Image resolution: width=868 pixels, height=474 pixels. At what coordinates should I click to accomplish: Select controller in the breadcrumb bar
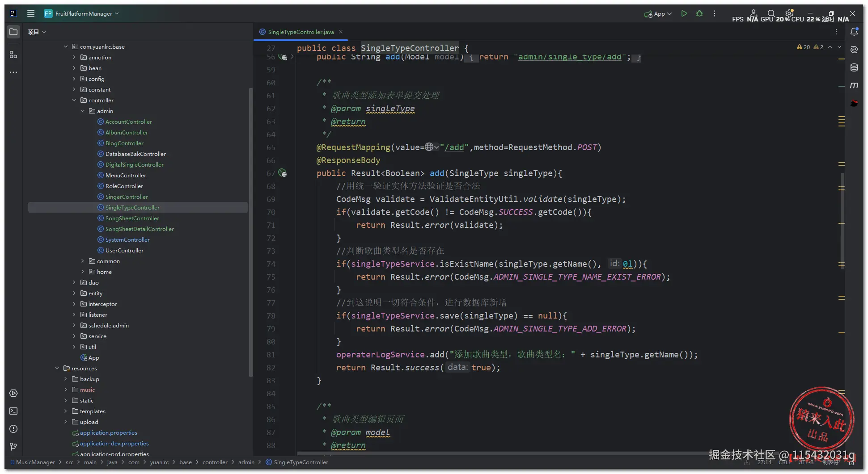tap(215, 462)
